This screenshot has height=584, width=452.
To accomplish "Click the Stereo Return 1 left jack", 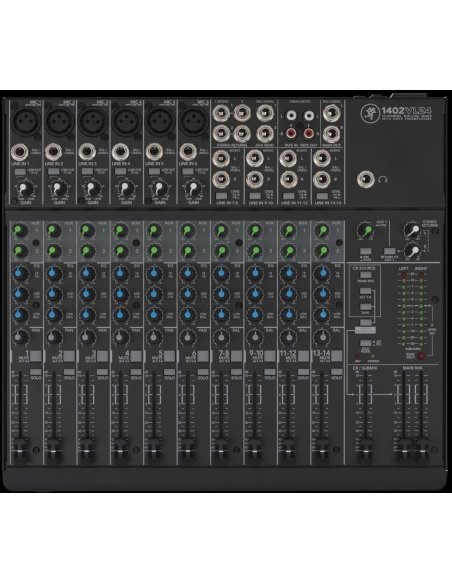I will (221, 112).
